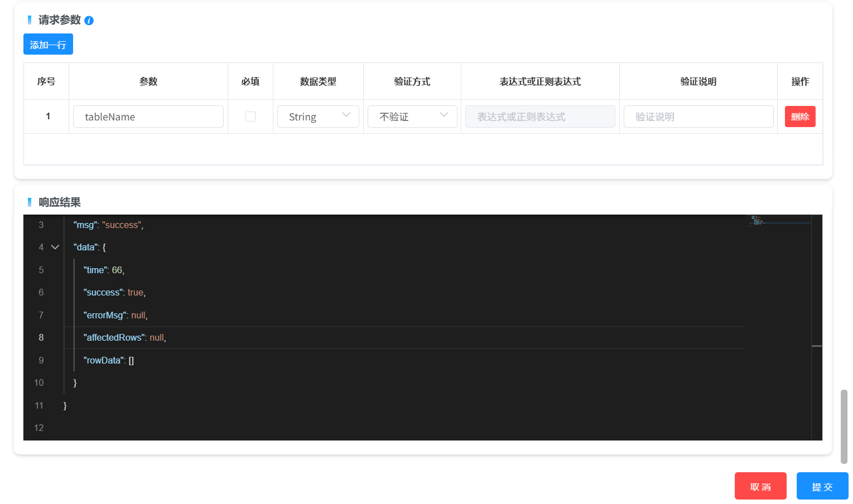
Task: Click the 取消 cancel button
Action: 760,486
